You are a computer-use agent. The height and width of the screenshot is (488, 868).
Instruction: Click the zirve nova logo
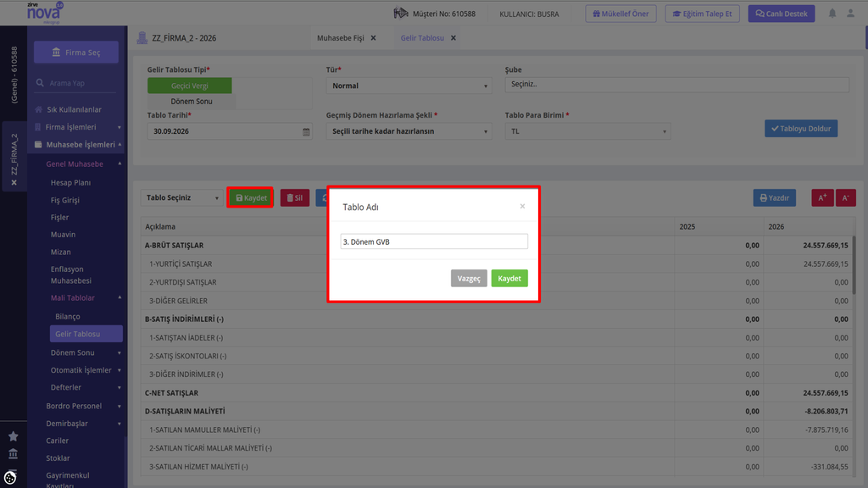pos(44,12)
